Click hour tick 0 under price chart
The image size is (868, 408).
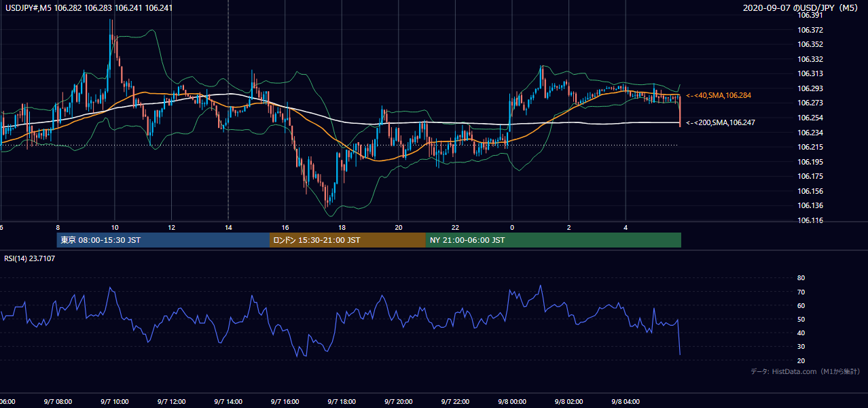click(x=512, y=227)
